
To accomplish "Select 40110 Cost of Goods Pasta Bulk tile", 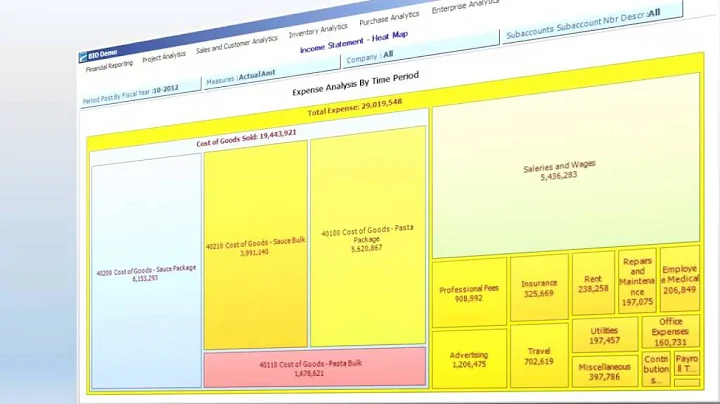I will [x=315, y=367].
